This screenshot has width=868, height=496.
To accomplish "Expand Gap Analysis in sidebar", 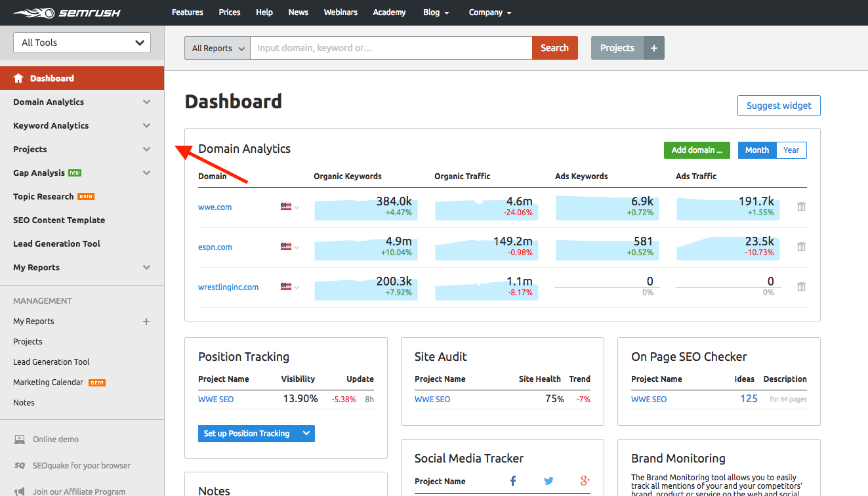I will click(x=146, y=173).
